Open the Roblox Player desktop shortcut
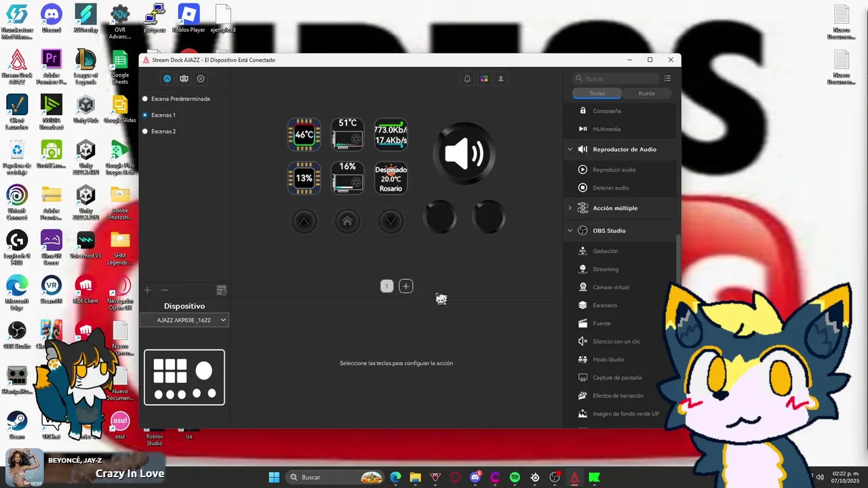The image size is (868, 488). tap(189, 18)
